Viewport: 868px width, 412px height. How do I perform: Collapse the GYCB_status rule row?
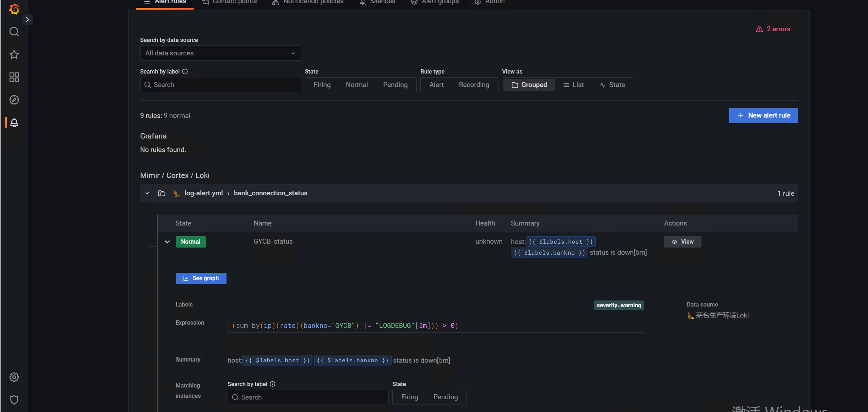click(167, 242)
